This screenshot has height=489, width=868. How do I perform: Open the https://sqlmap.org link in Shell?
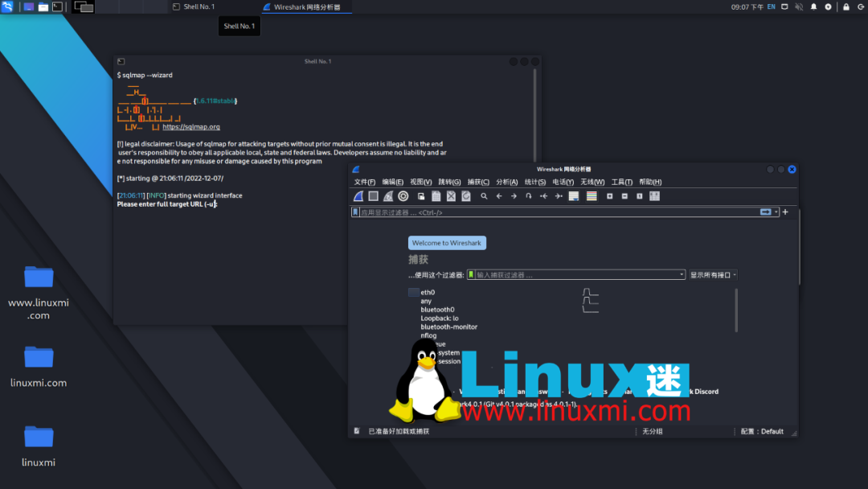click(x=191, y=127)
